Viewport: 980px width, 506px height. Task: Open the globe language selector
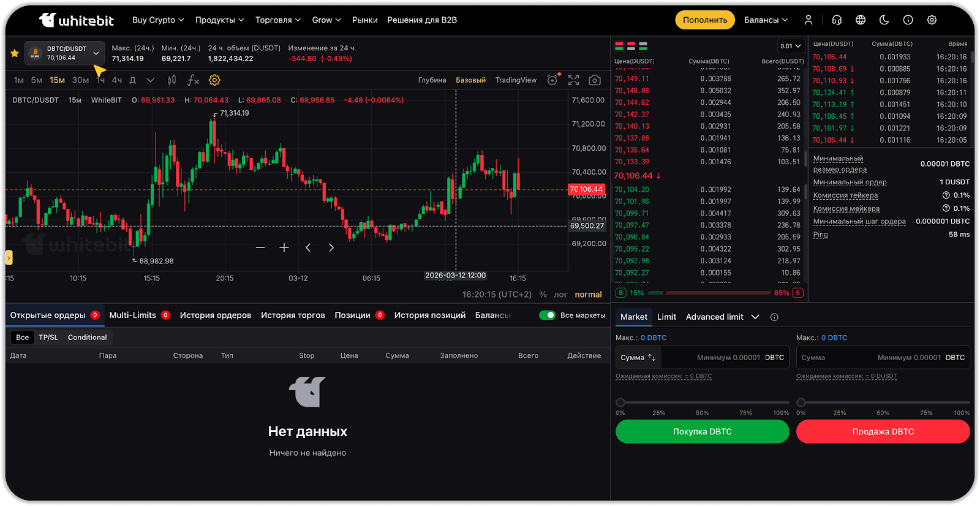(x=861, y=20)
